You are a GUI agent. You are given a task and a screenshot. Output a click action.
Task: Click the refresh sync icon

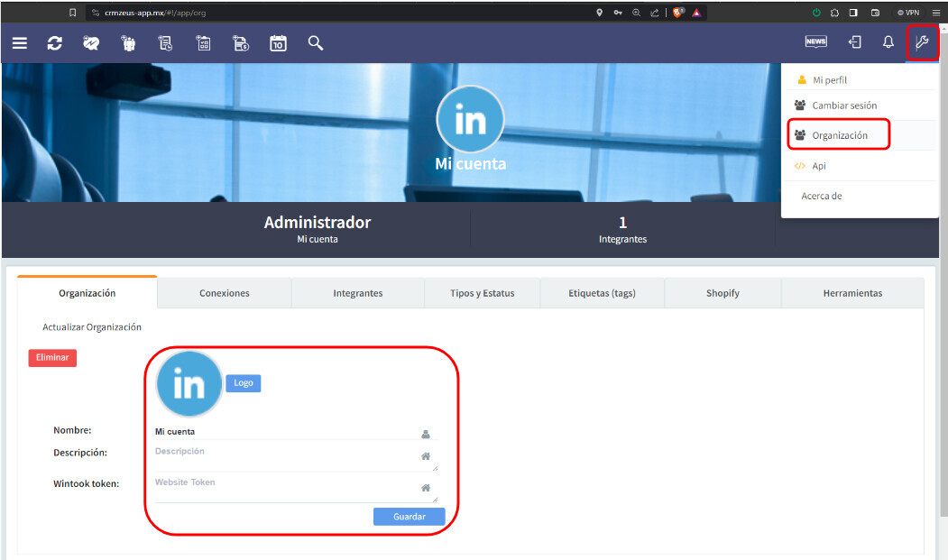55,43
